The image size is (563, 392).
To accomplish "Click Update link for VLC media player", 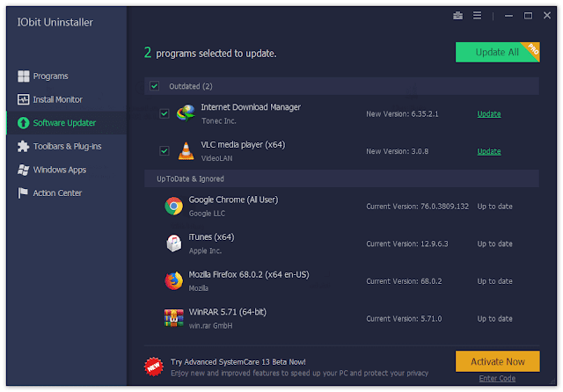I will point(489,151).
